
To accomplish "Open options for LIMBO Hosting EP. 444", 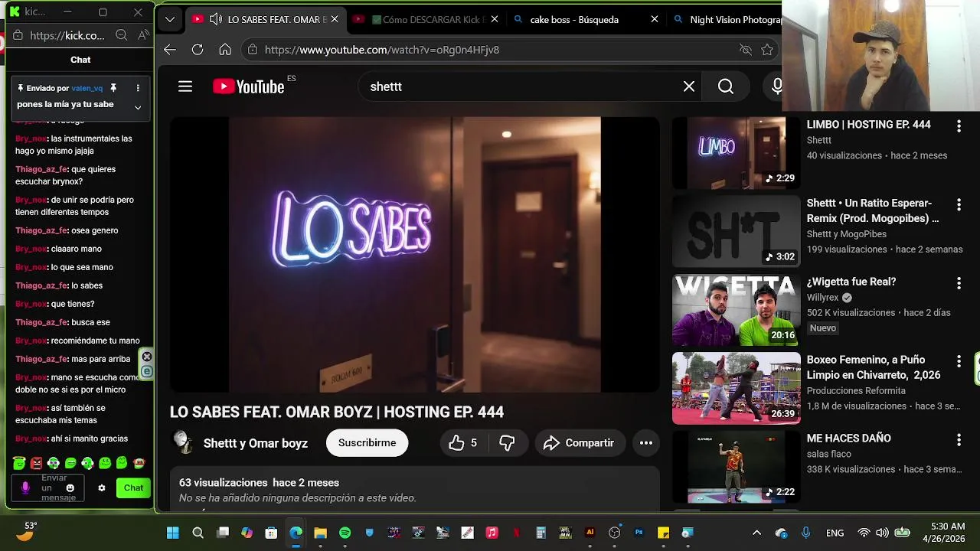I will pyautogui.click(x=959, y=126).
